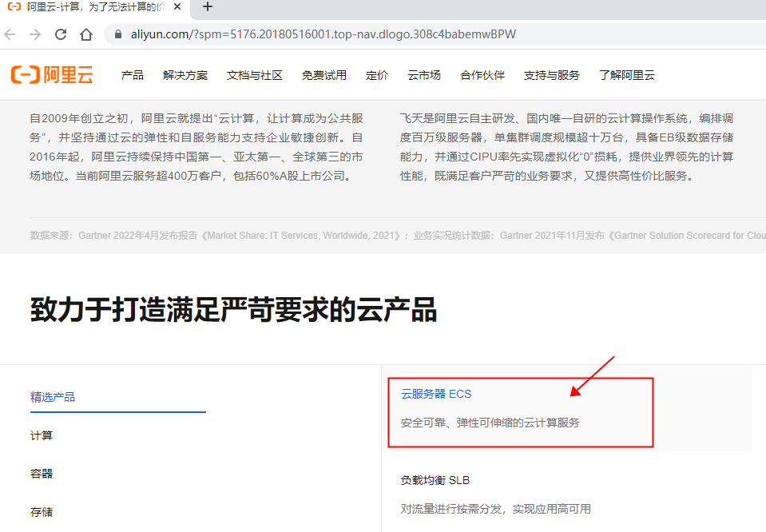Click SLB description 对流量进行按需分发
Image resolution: width=766 pixels, height=532 pixels.
click(x=495, y=509)
